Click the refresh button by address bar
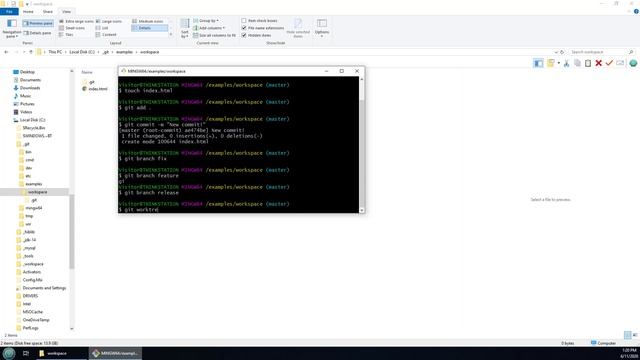640x360 pixels. point(562,52)
